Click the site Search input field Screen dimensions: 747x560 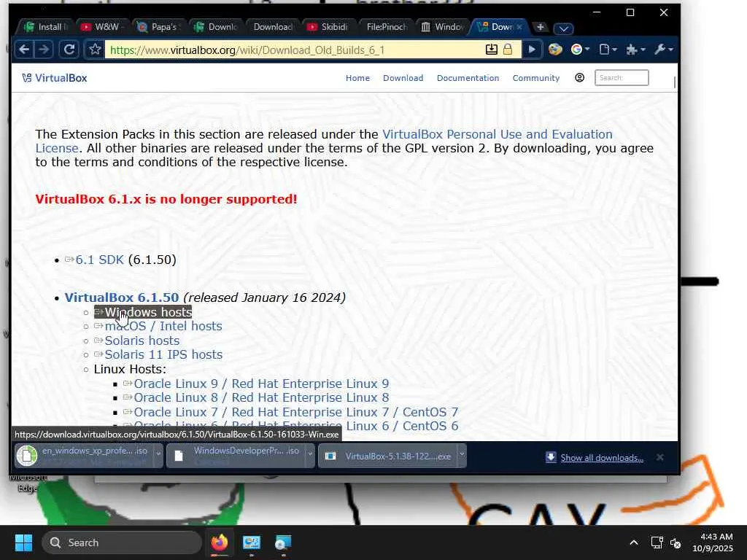tap(622, 77)
